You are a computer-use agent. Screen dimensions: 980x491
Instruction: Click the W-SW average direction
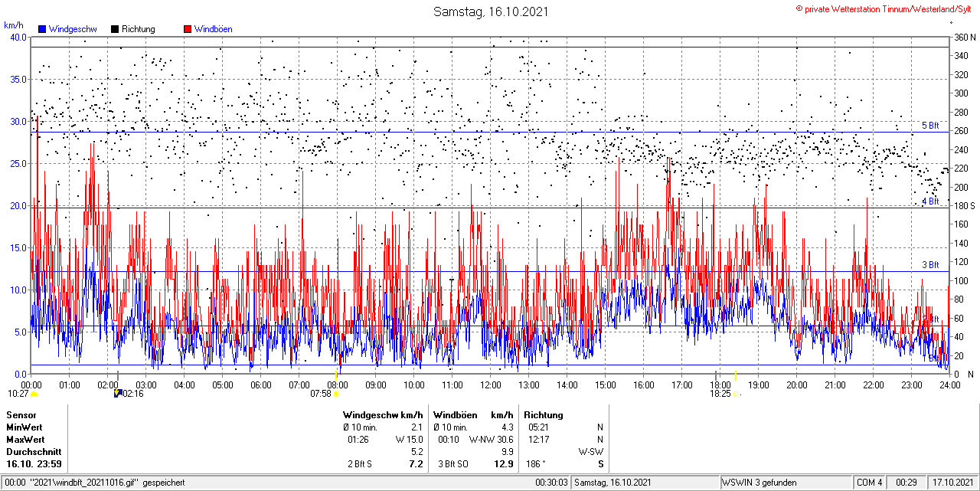click(591, 452)
